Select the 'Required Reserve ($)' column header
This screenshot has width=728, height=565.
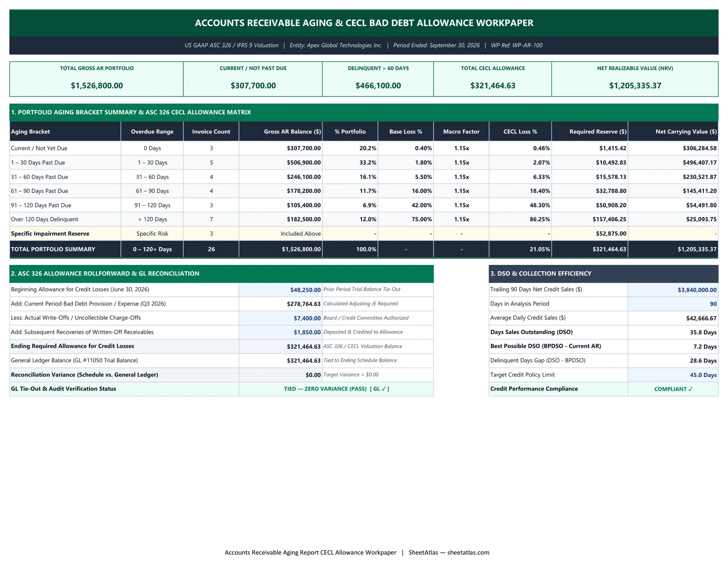[x=590, y=132]
